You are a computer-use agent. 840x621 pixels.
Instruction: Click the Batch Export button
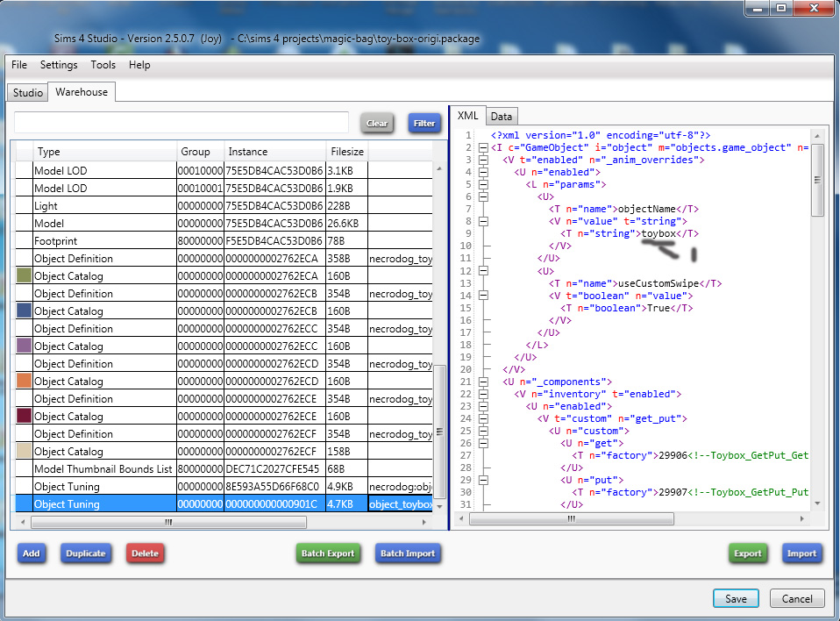click(328, 553)
